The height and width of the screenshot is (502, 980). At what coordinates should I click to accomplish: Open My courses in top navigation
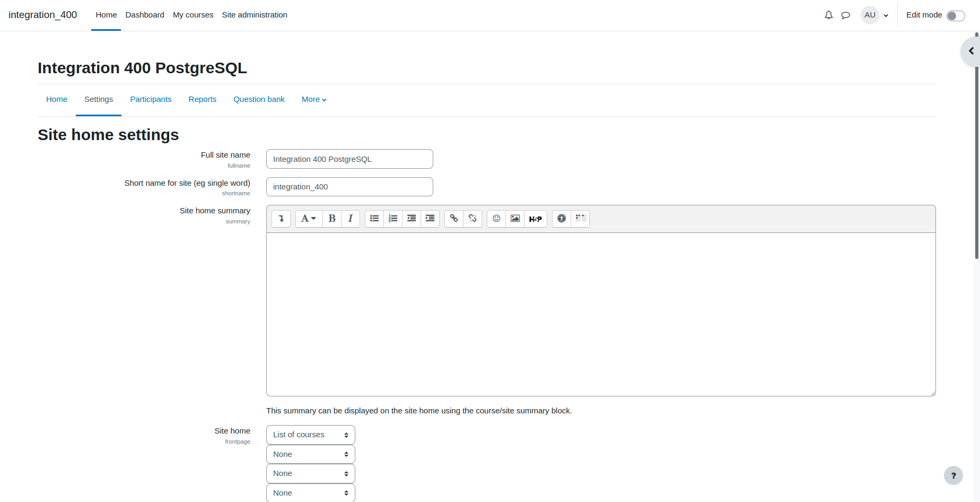pyautogui.click(x=193, y=15)
